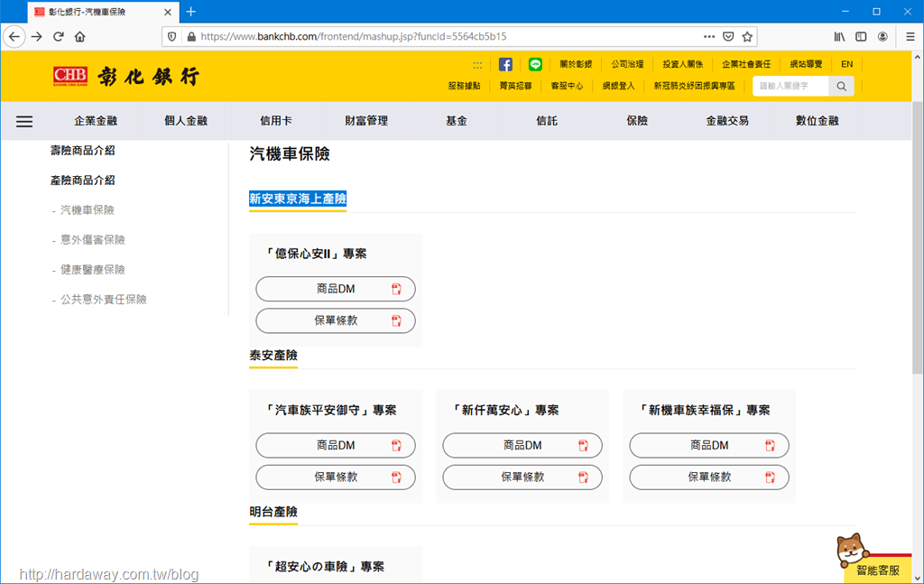Image resolution: width=924 pixels, height=584 pixels.
Task: Select 產險商品介紹 in the sidebar
Action: pyautogui.click(x=82, y=181)
